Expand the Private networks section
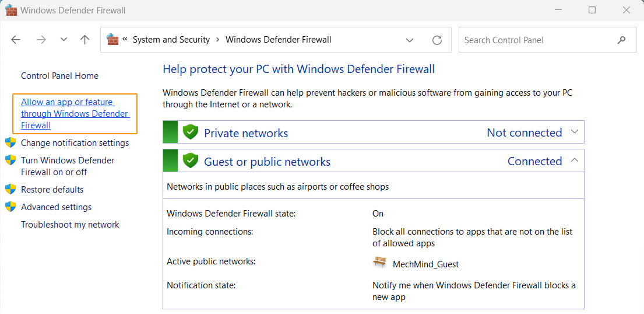 click(575, 132)
